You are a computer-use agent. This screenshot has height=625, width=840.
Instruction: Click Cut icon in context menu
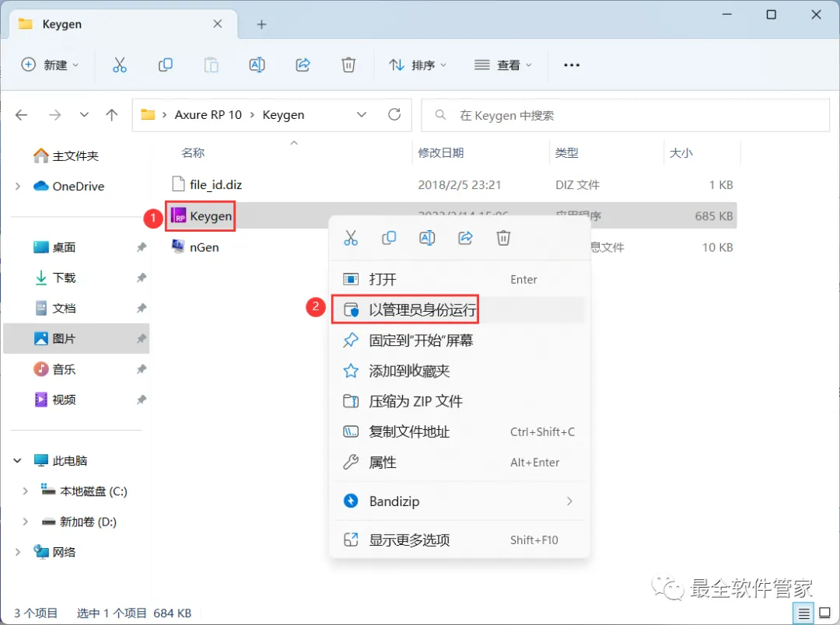coord(351,238)
